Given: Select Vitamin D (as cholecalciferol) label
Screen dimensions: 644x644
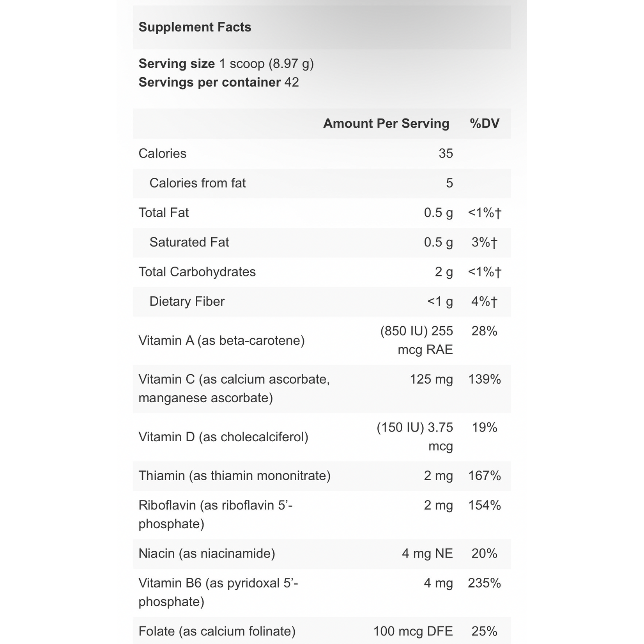Looking at the screenshot, I should coord(223,437).
